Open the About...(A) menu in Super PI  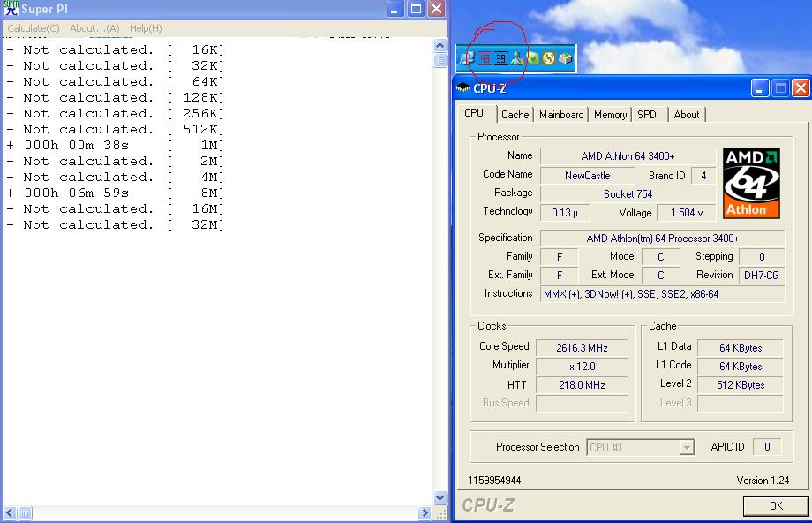click(x=94, y=28)
